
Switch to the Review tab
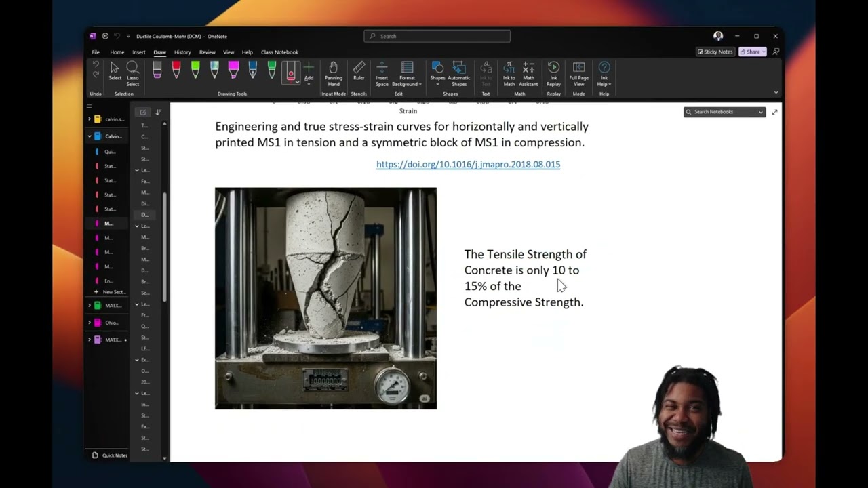click(x=207, y=52)
